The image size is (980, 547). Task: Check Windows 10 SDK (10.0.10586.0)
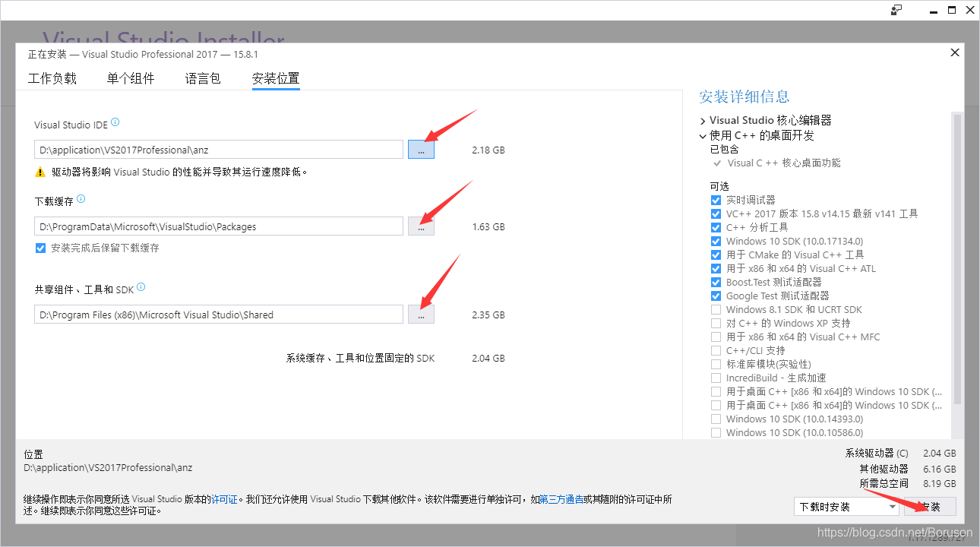716,432
